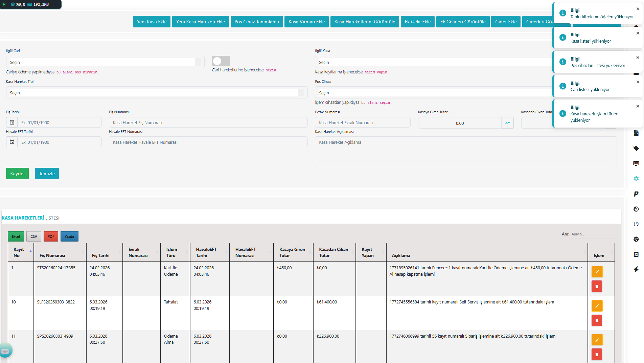Click the teal settings gear sidebar icon
This screenshot has width=644, height=363.
pyautogui.click(x=636, y=179)
